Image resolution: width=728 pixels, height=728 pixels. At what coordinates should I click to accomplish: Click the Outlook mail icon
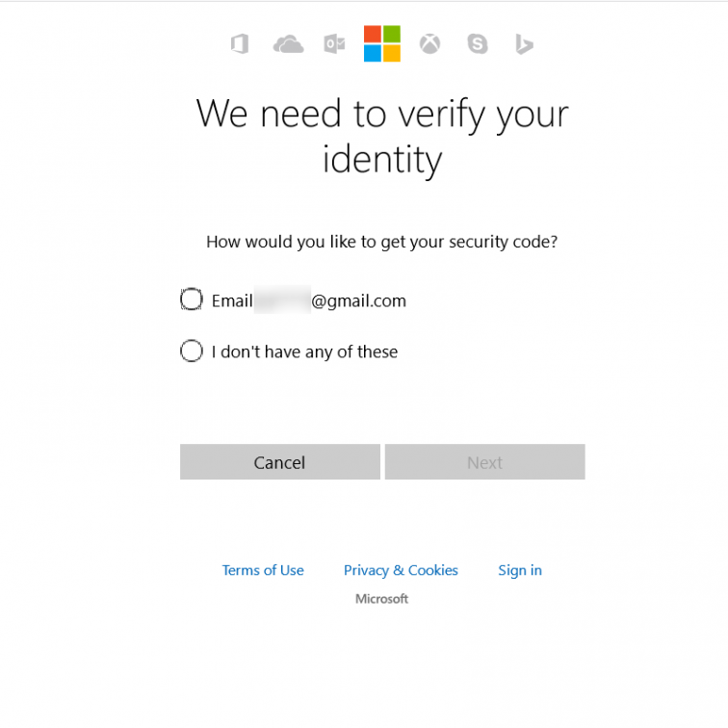pos(334,44)
